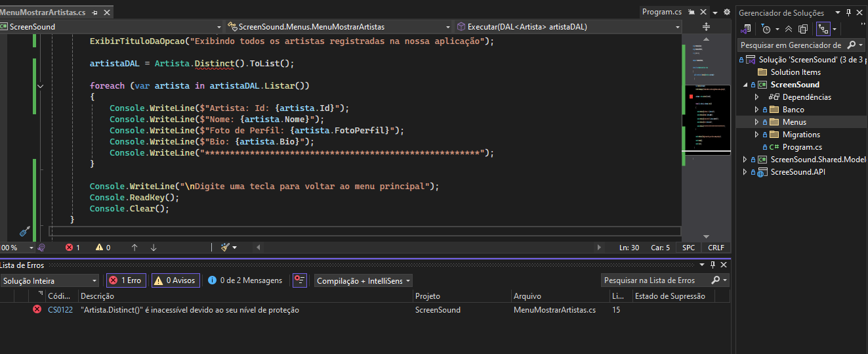Change the CRLF line ending setting
The height and width of the screenshot is (354, 868).
[x=716, y=248]
